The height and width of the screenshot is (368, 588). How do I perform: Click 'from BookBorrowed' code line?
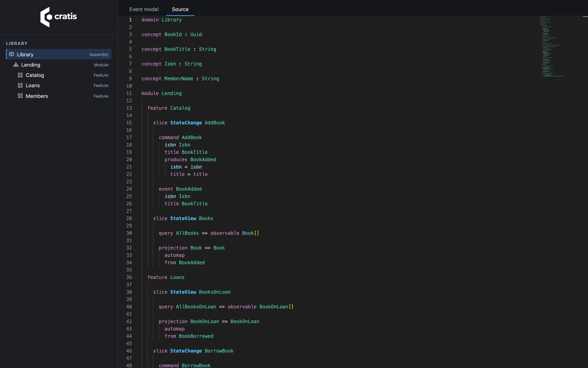(x=189, y=336)
